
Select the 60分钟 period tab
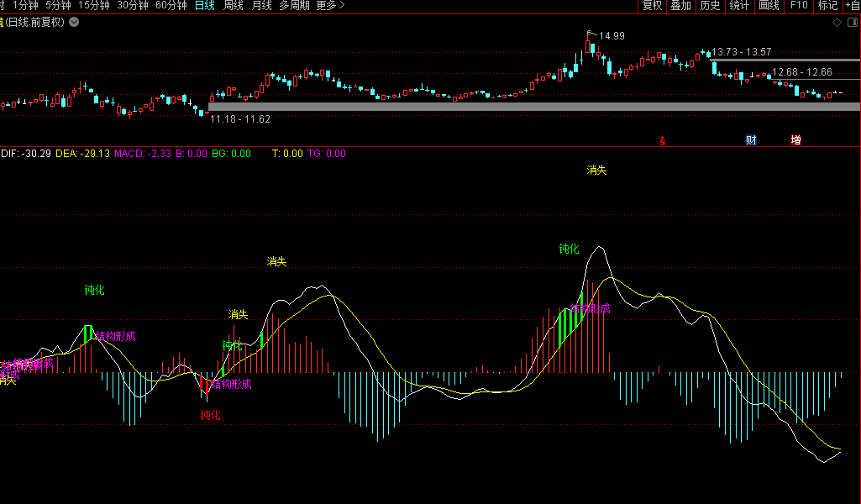pyautogui.click(x=171, y=6)
